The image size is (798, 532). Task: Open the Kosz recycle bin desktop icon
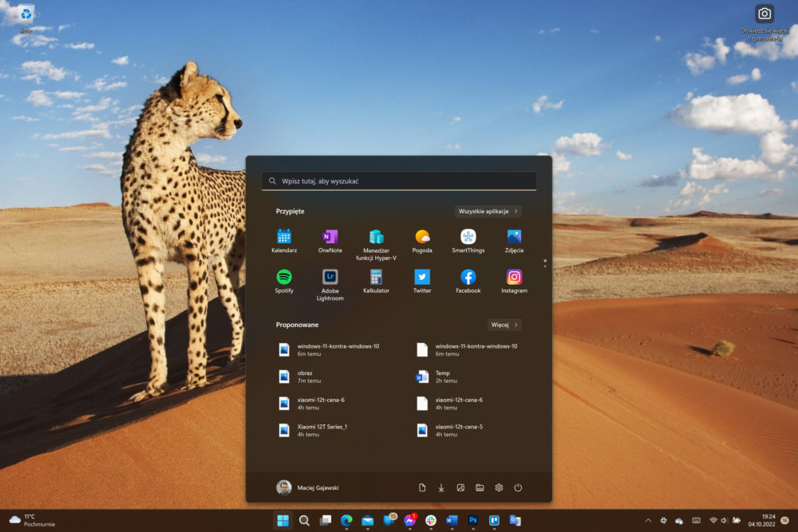pyautogui.click(x=26, y=19)
